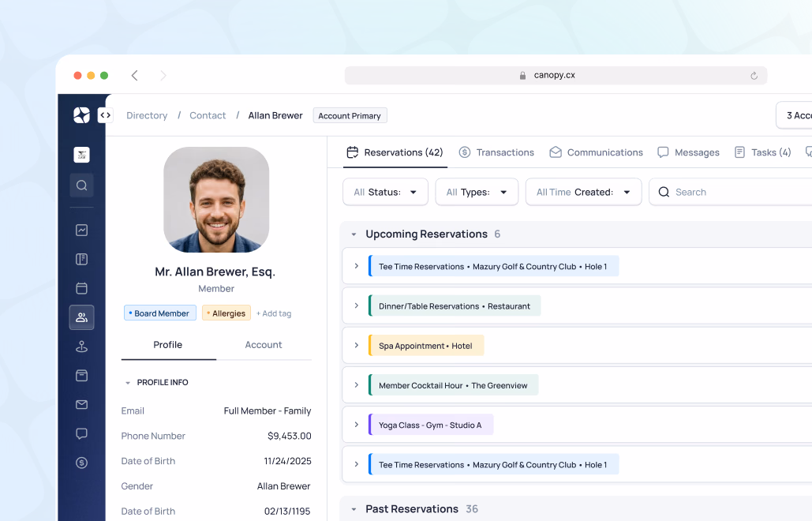Collapse the Past Reservations section
The height and width of the screenshot is (521, 812).
[x=354, y=510]
